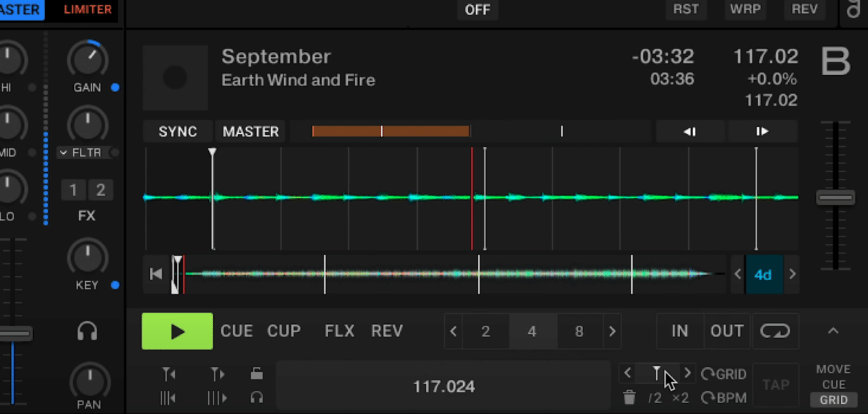Click the right chevron for larger loop sizes
Screen dimensions: 868x414
612,331
